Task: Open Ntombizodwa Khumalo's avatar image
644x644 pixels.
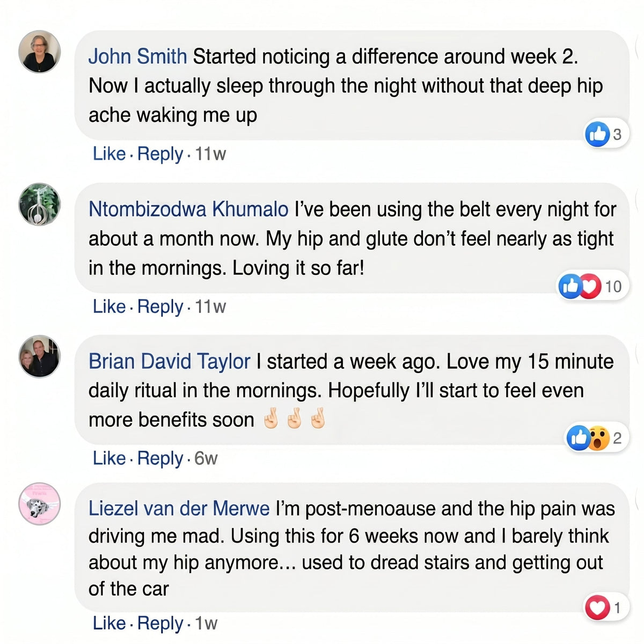Action: [40, 204]
